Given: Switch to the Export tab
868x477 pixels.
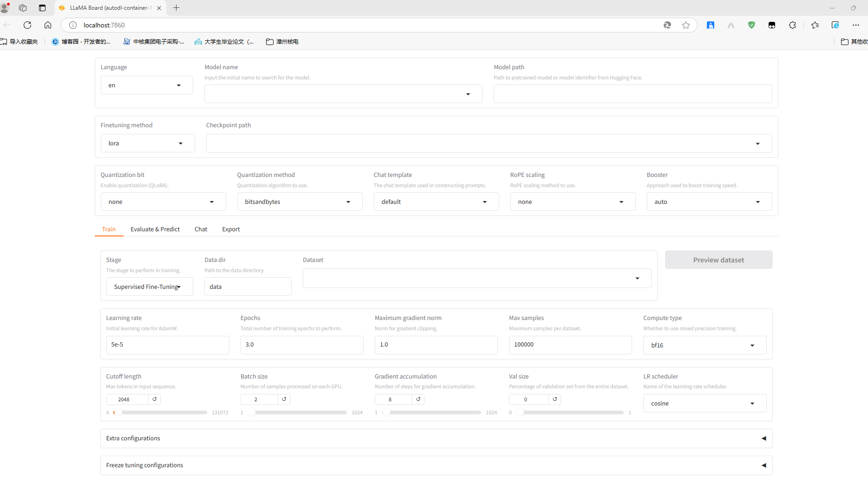Looking at the screenshot, I should 231,229.
